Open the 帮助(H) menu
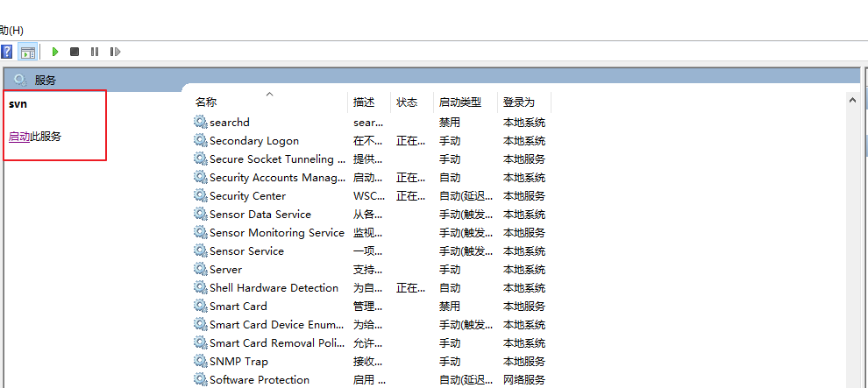Screen dimensions: 868x388 coord(11,30)
